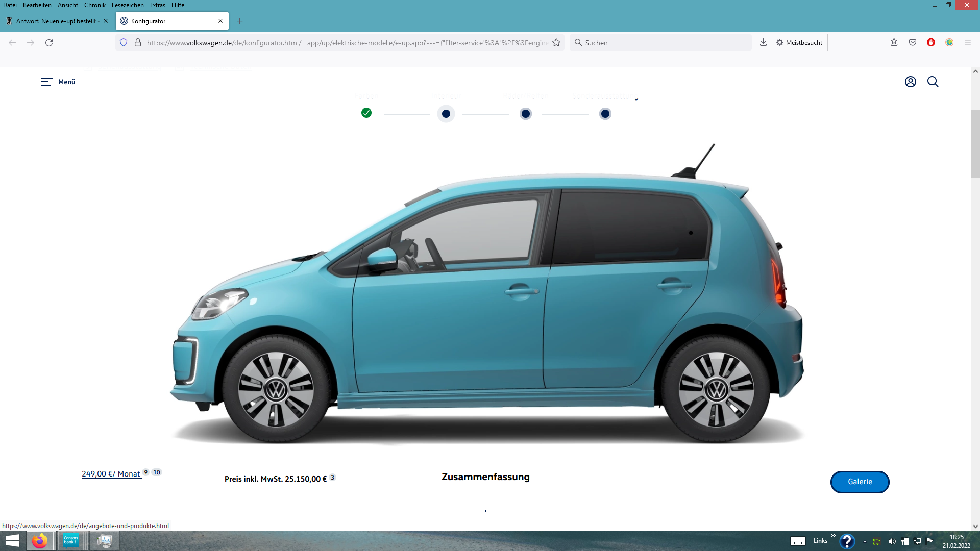Expand the Links toolbar chevron in taskbar
This screenshot has height=551, width=980.
833,536
